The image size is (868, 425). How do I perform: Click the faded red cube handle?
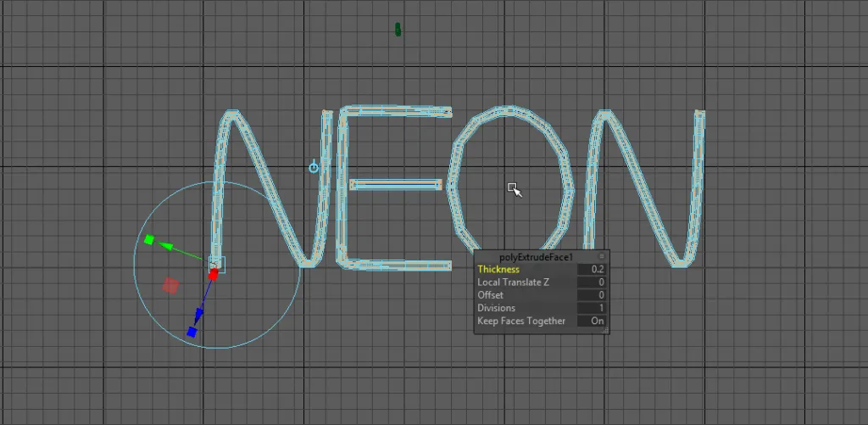tap(170, 286)
